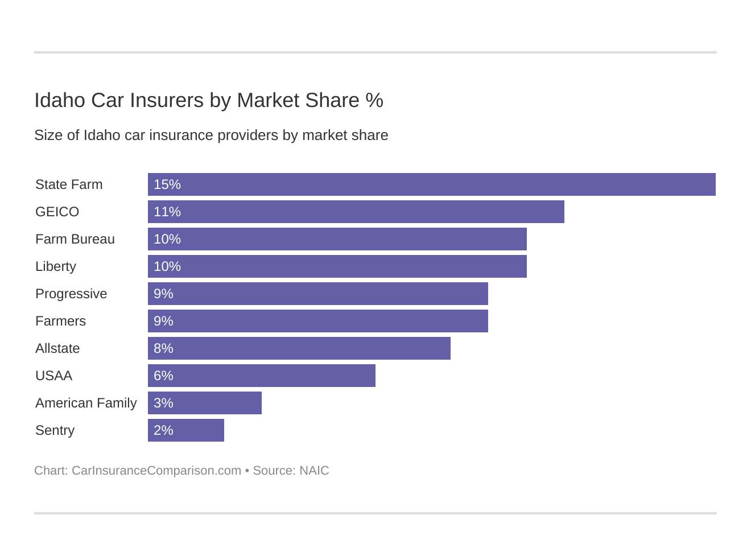Click the Sentry row label

click(x=55, y=430)
